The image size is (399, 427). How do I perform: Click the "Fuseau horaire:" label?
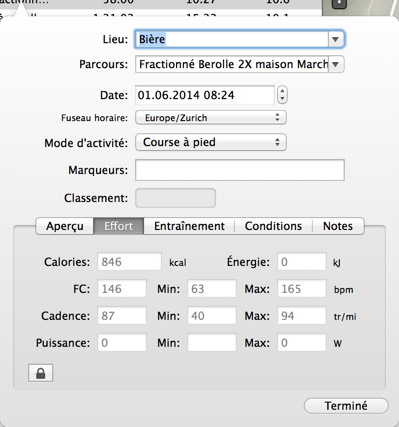click(x=94, y=118)
